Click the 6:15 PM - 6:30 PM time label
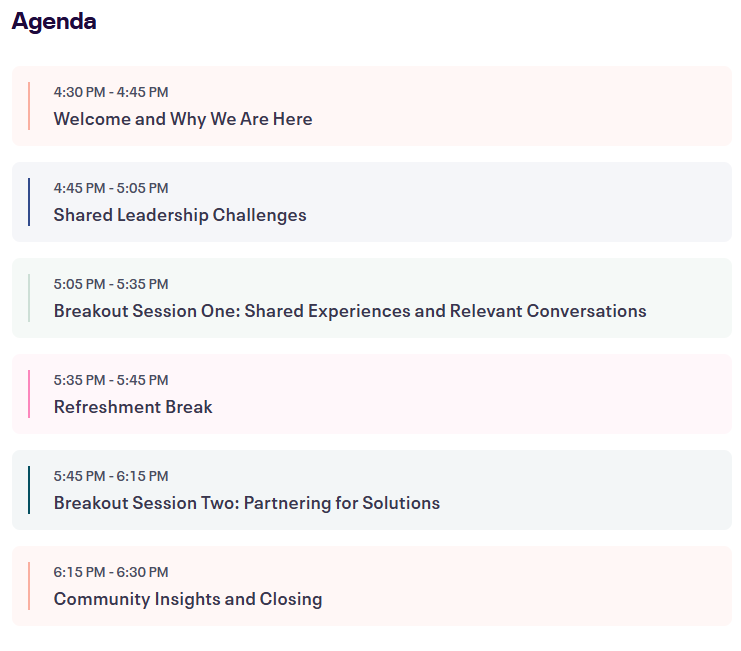Image resolution: width=741 pixels, height=651 pixels. pyautogui.click(x=111, y=571)
